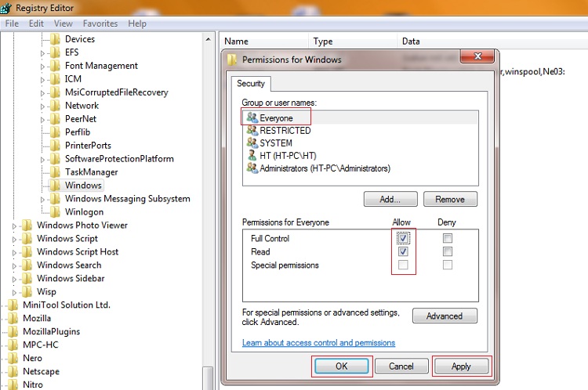Expand the Windows Photo Viewer node
The image size is (588, 390).
pos(16,226)
